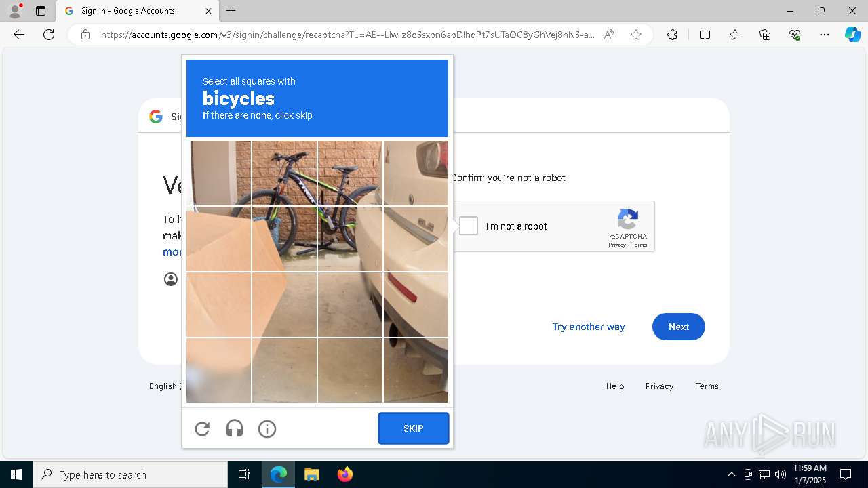Open the volume control in the tray
Screen dimensions: 868x488
click(781, 474)
